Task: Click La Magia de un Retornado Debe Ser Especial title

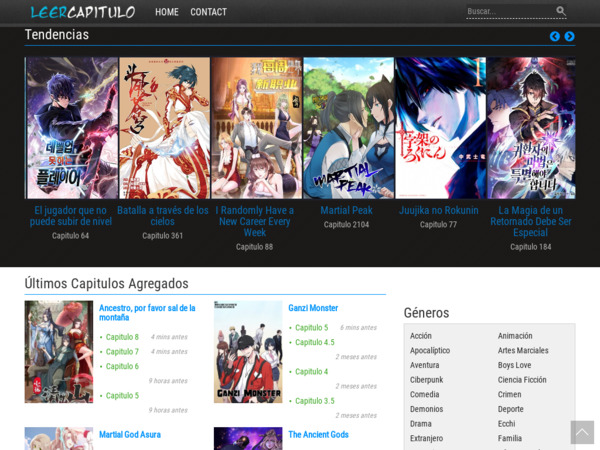Action: pos(531,221)
